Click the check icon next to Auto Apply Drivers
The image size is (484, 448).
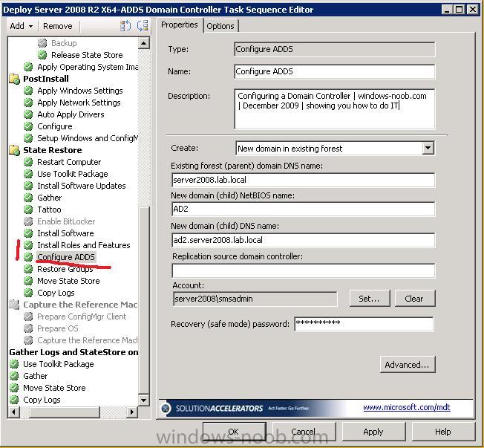click(28, 114)
